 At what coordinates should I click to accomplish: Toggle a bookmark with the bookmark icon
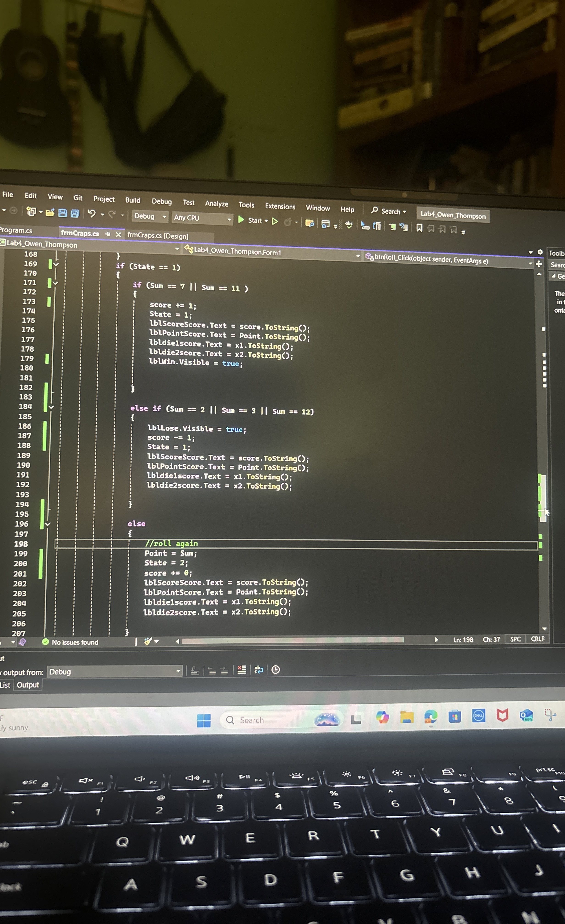coord(419,228)
